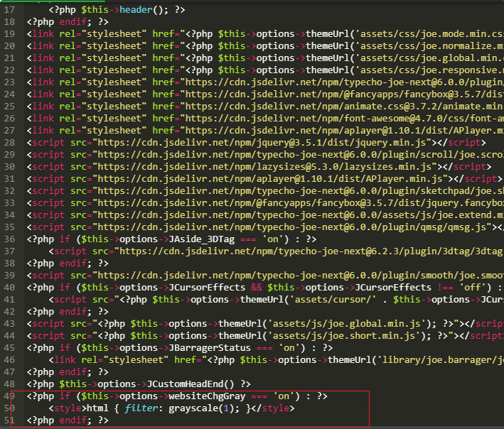504x429 pixels.
Task: Click the fancybox stylesheet URL on line 24
Action: click(x=345, y=94)
